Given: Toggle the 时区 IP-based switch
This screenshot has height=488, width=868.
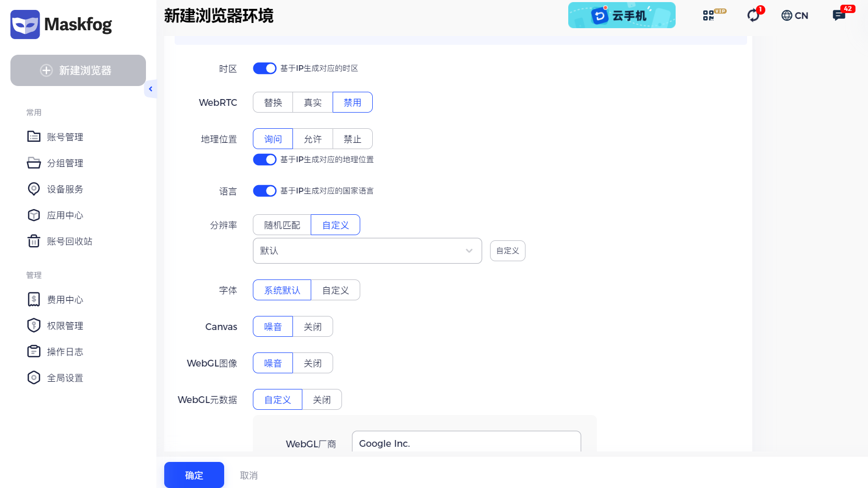Looking at the screenshot, I should coord(265,68).
